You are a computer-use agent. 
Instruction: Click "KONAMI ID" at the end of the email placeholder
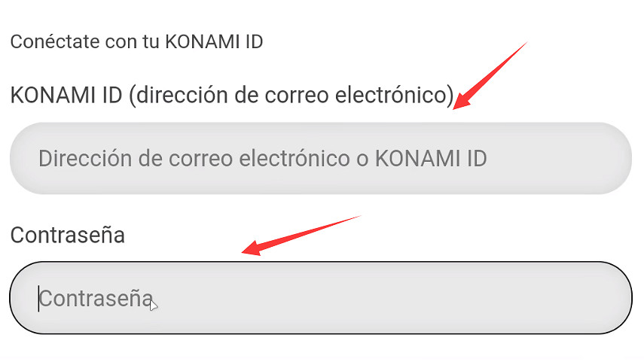pos(431,159)
